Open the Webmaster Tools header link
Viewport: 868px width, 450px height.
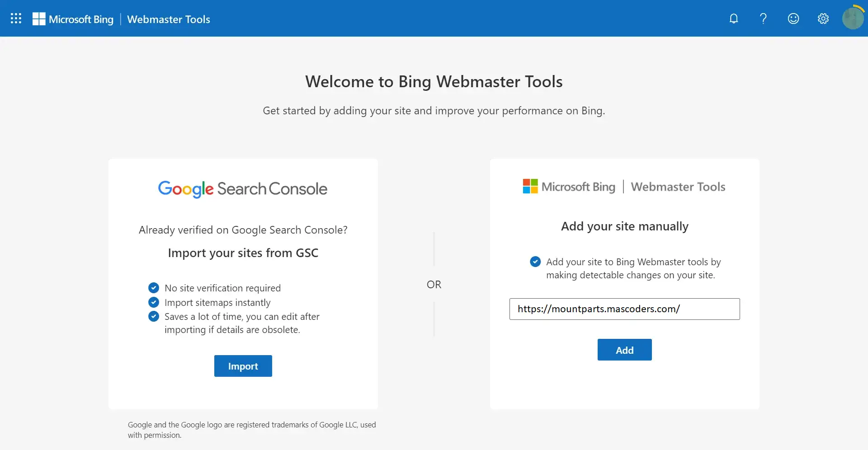pos(169,19)
